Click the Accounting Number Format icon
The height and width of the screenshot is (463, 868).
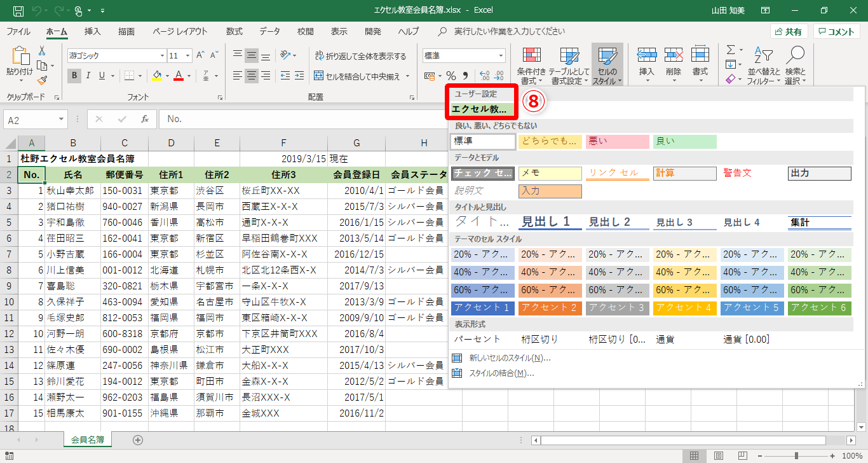430,76
